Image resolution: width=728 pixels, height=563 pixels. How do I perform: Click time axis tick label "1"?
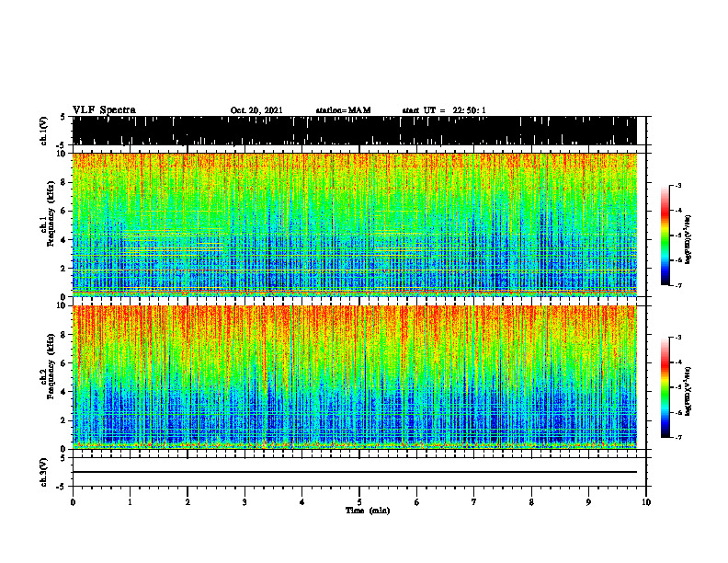coord(130,502)
